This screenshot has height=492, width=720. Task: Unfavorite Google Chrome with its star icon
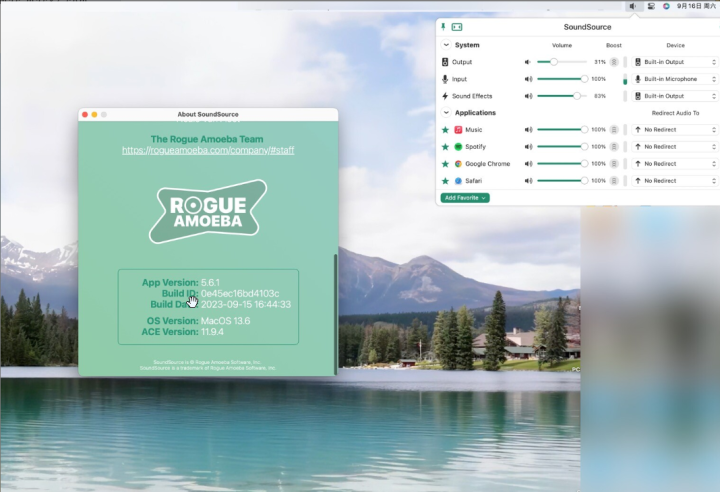[x=445, y=164]
